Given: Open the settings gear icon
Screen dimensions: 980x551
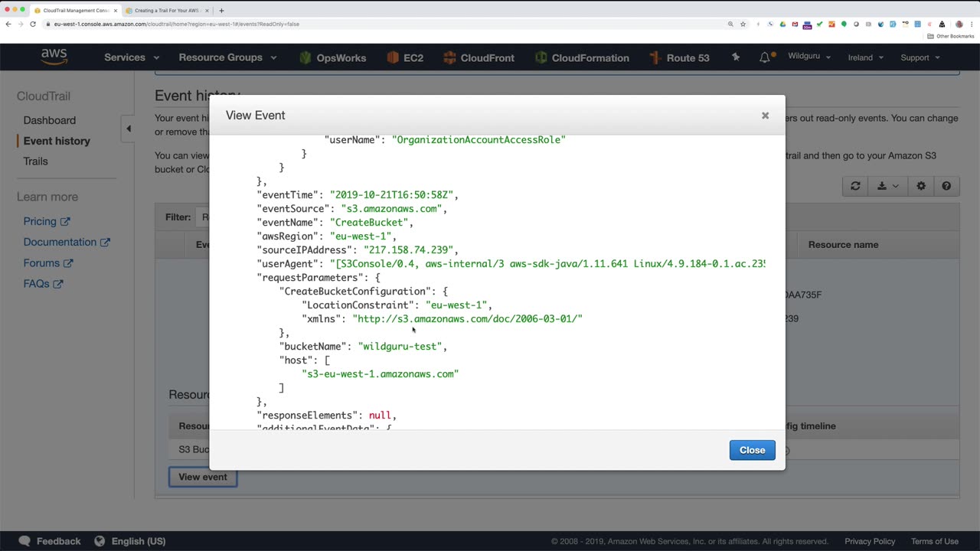Looking at the screenshot, I should point(921,186).
